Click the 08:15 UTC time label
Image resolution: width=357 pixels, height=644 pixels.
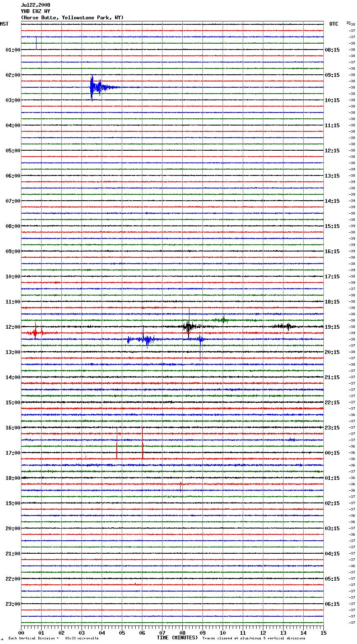[332, 50]
